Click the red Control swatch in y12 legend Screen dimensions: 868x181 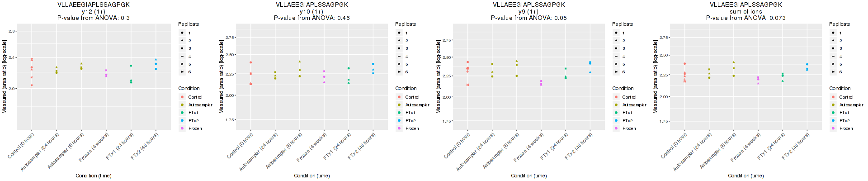point(182,97)
